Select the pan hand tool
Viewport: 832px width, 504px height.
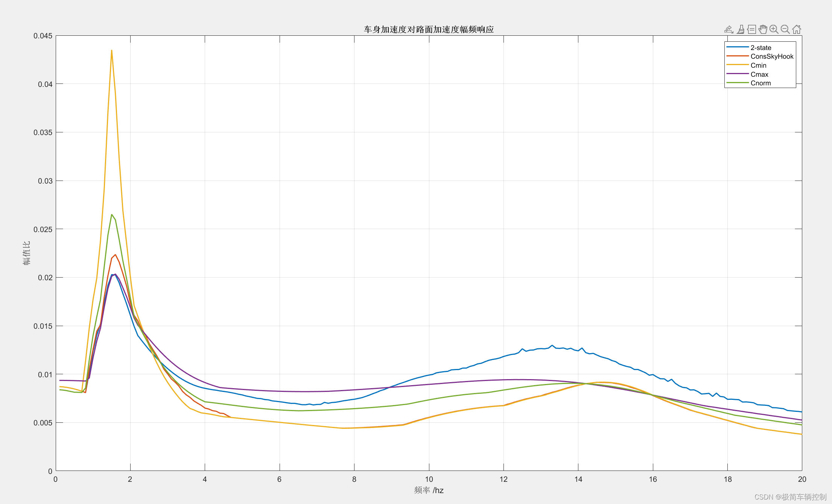(763, 29)
